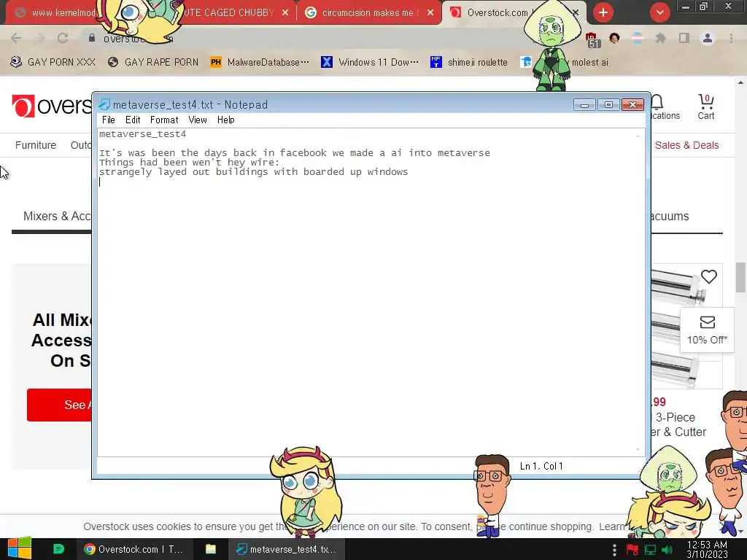Open the Chrome extensions puzzle icon
The width and height of the screenshot is (747, 560).
coord(660,38)
